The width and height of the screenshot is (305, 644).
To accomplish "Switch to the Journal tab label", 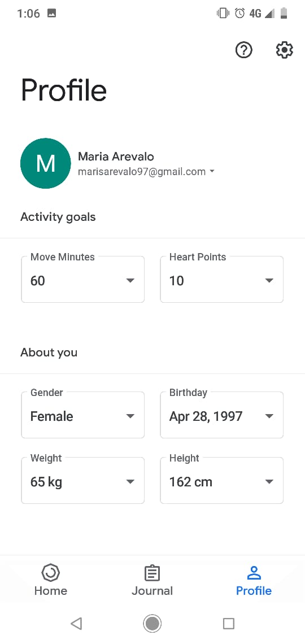I will pyautogui.click(x=152, y=590).
